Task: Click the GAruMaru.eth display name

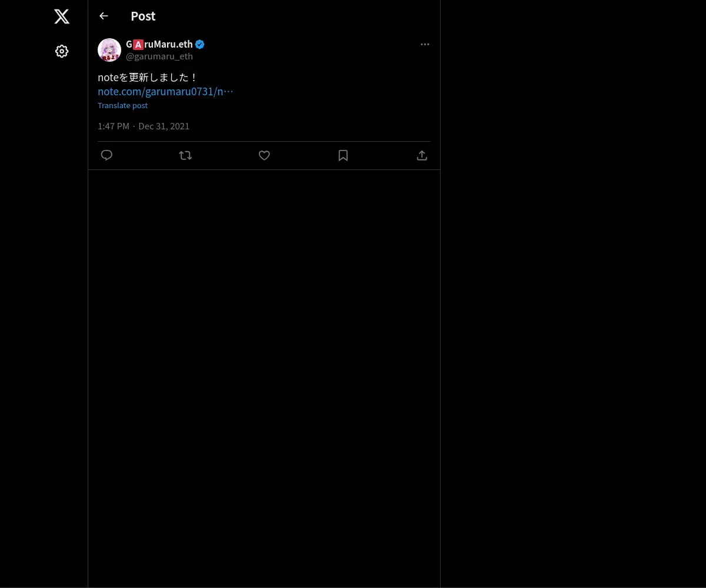Action: click(x=165, y=44)
